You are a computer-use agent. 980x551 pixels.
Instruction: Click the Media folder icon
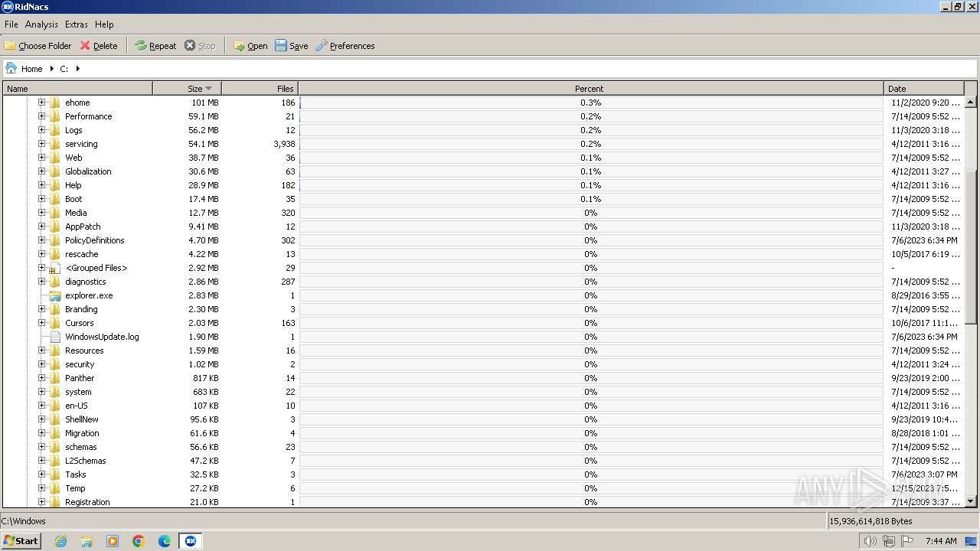click(54, 213)
